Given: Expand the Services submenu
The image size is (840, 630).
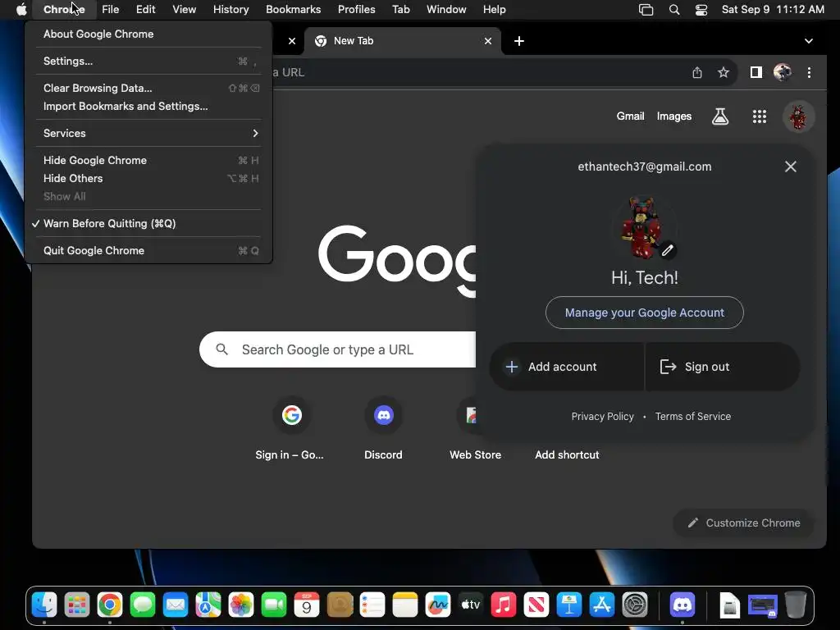Looking at the screenshot, I should tap(148, 134).
